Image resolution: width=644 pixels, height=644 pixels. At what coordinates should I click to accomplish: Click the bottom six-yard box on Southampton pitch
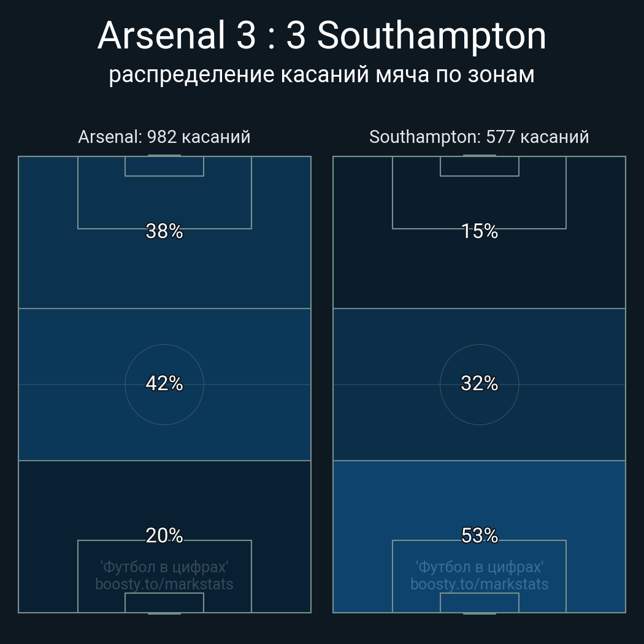pyautogui.click(x=479, y=602)
